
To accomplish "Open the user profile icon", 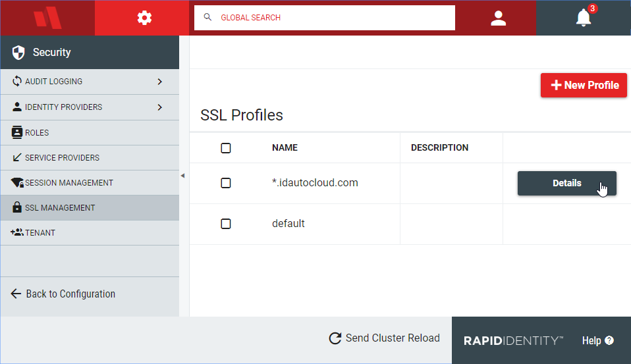I will [498, 18].
